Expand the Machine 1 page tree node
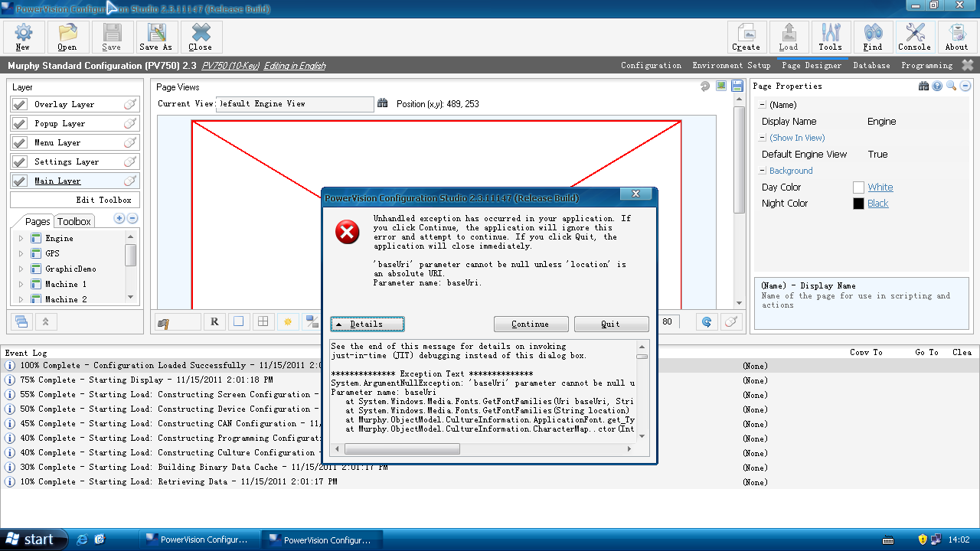The height and width of the screenshot is (551, 980). (x=21, y=284)
